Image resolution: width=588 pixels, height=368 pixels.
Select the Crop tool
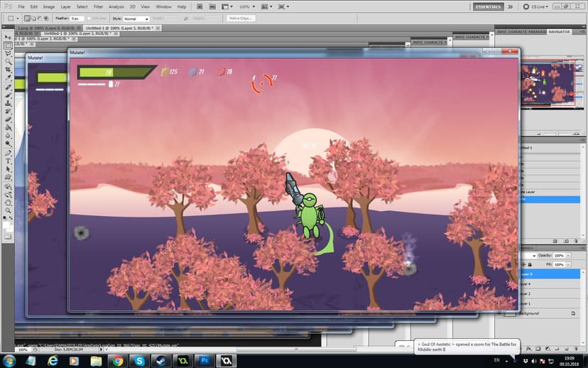8,70
